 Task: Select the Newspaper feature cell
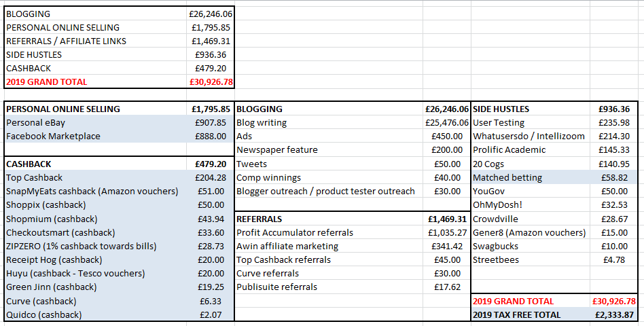(329, 150)
